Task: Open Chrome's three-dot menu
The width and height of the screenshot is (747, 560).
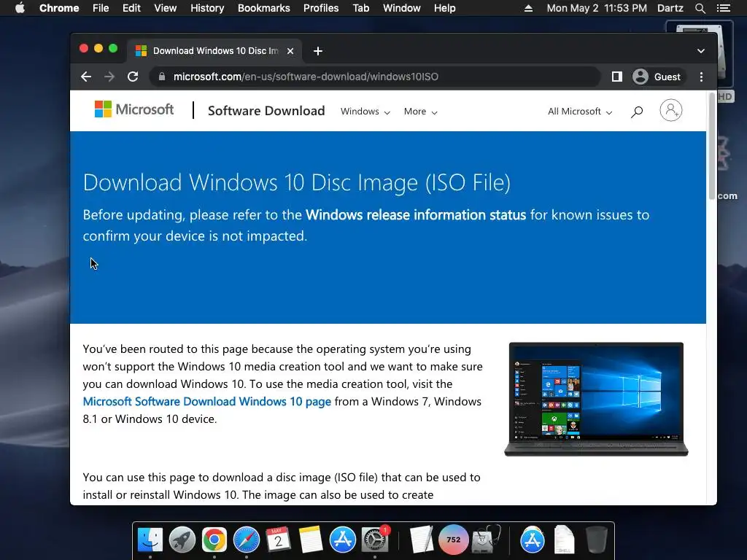Action: pos(701,77)
